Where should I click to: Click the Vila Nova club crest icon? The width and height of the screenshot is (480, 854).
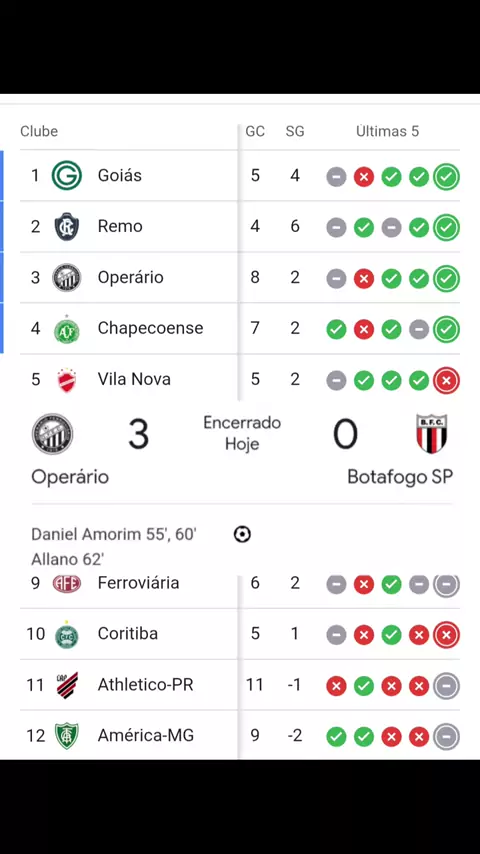tap(66, 380)
